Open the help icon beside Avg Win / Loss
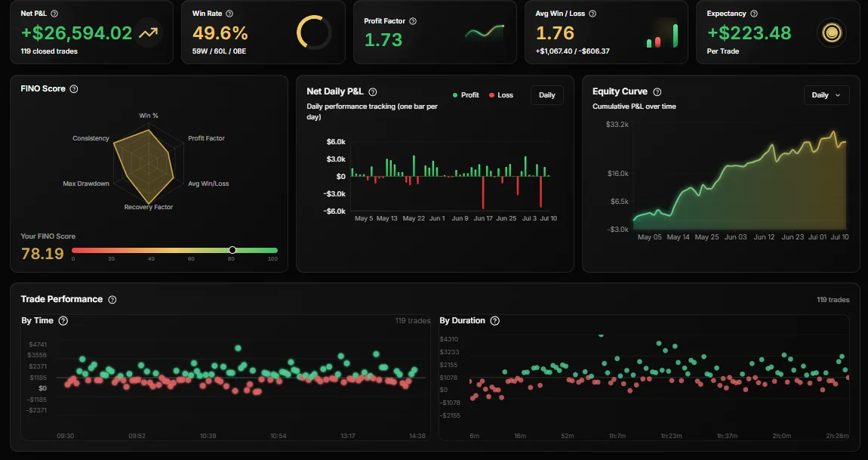This screenshot has width=868, height=460. coord(593,14)
